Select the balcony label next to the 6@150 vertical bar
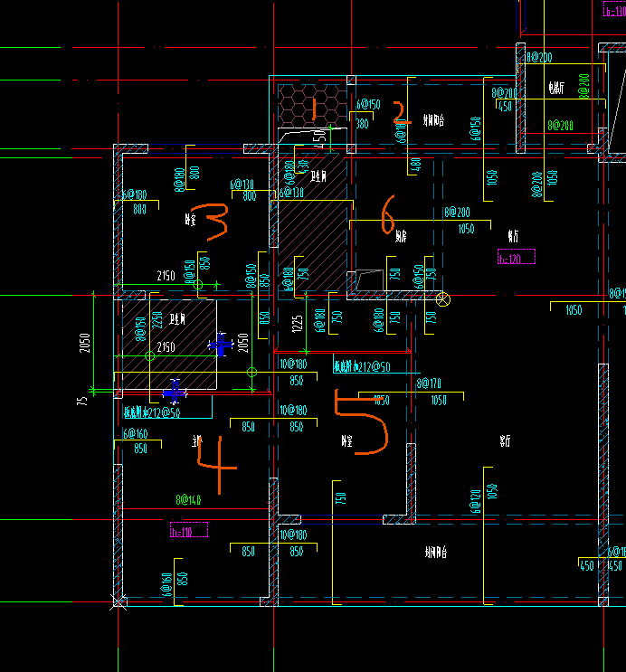Viewport: 626px width, 672px height. click(x=433, y=120)
